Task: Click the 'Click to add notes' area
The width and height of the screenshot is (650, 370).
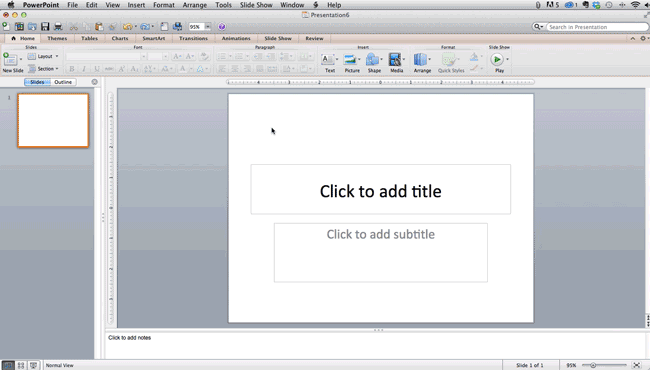Action: (x=376, y=346)
